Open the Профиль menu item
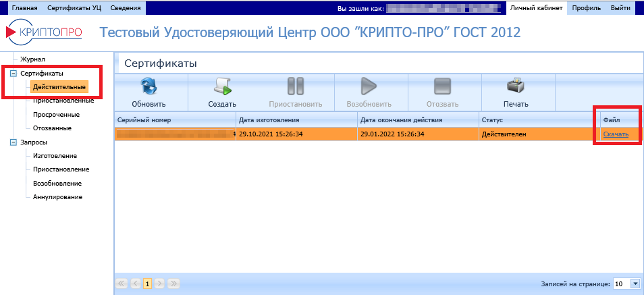 pos(586,8)
